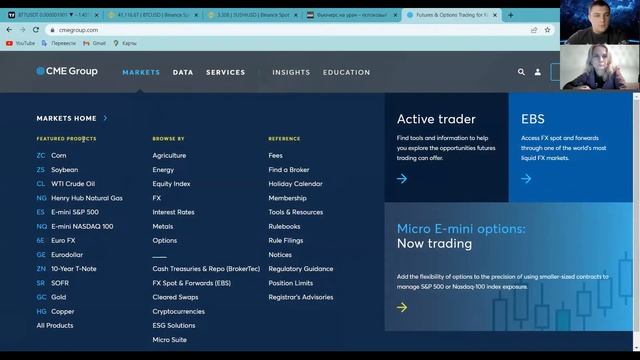The width and height of the screenshot is (640, 360).
Task: Open YouTube bookmark
Action: coord(20,43)
